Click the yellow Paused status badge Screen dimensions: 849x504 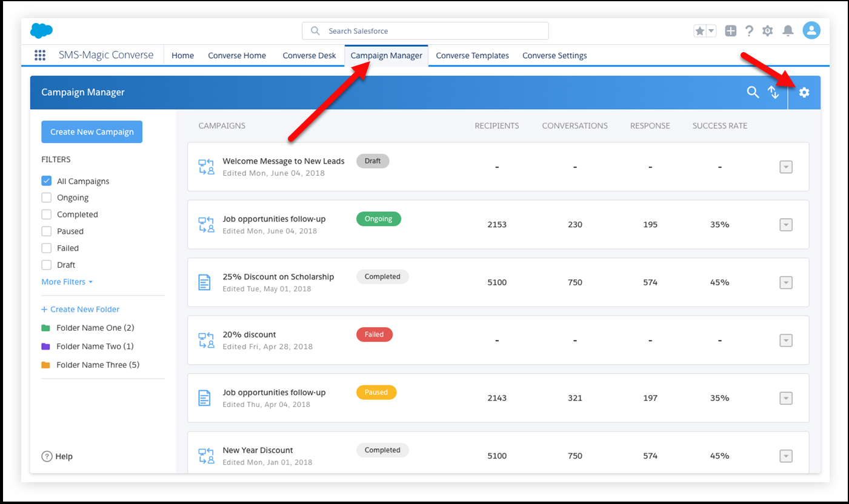point(376,393)
